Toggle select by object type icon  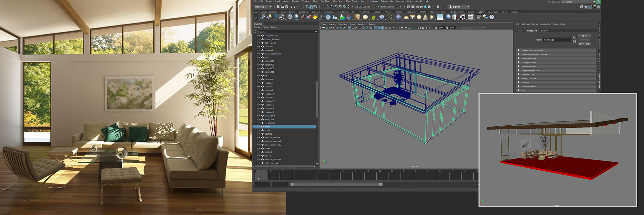pyautogui.click(x=311, y=7)
